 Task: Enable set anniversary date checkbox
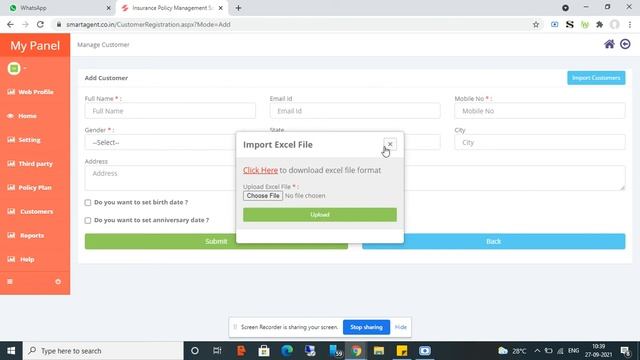click(x=88, y=220)
